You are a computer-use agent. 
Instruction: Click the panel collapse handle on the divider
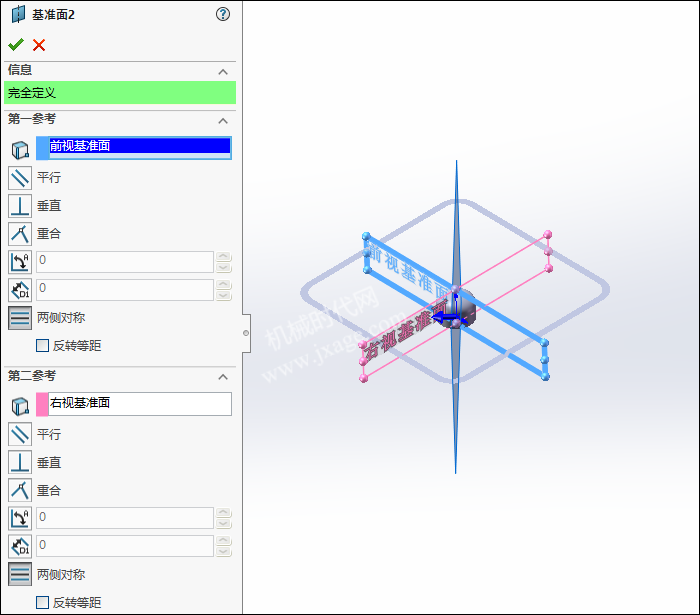246,333
